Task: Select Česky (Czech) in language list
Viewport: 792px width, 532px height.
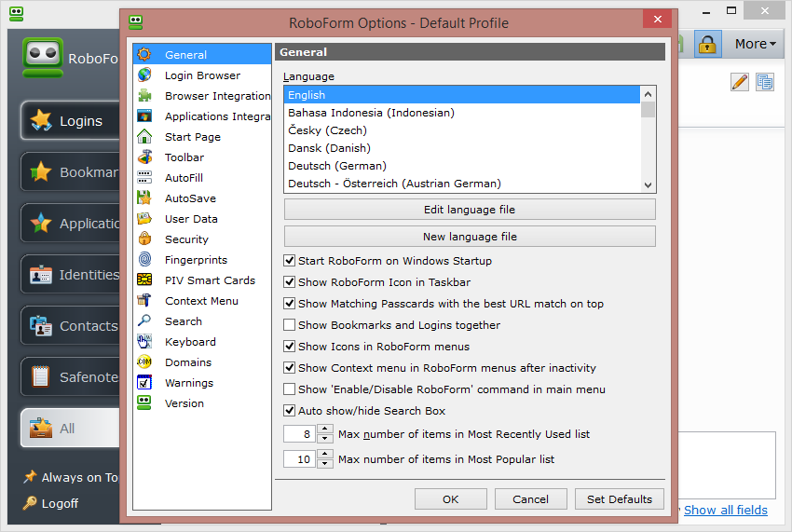Action: [461, 130]
